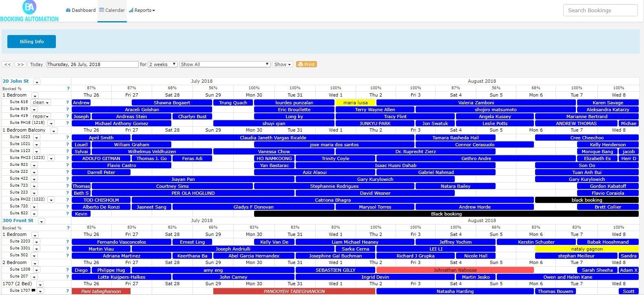Screen dimensions: 644x295
Task: Click the help icon by 20 John St Booked %
Action: [68, 88]
